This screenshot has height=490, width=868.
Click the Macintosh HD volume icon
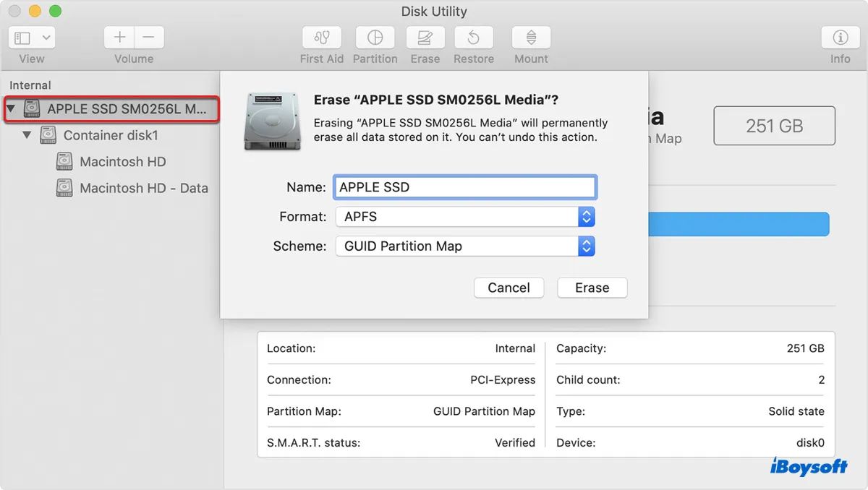(64, 162)
